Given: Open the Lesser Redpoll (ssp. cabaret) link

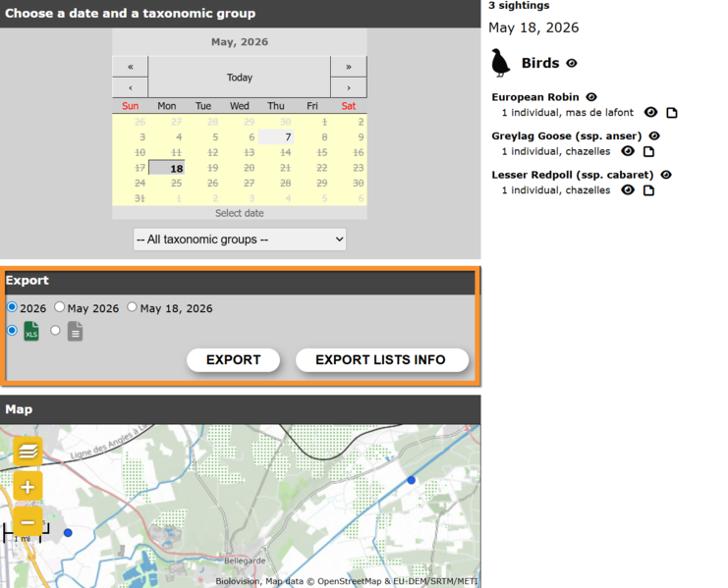Looking at the screenshot, I should pyautogui.click(x=573, y=175).
